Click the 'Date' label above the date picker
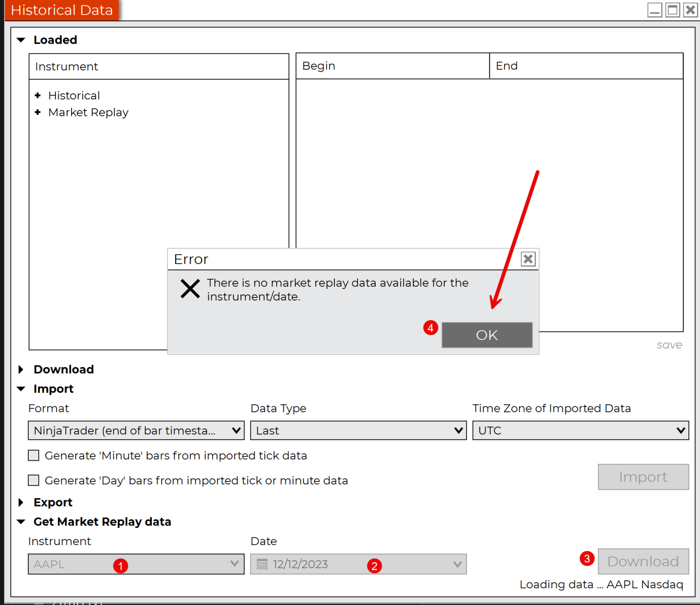Screen dimensions: 700x605 tap(264, 541)
